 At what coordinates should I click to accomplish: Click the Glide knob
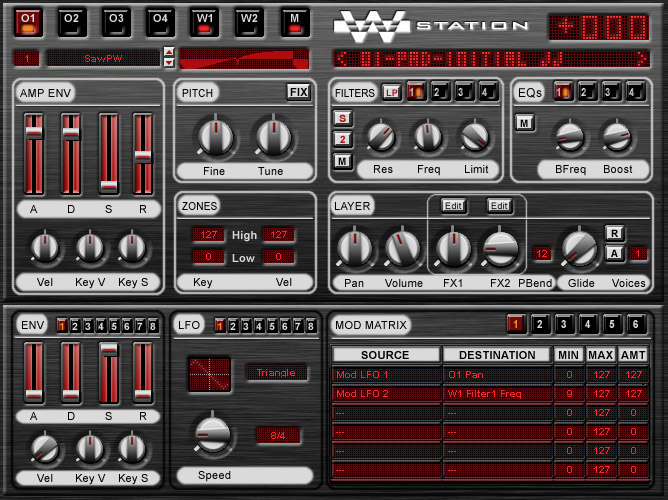tap(579, 248)
